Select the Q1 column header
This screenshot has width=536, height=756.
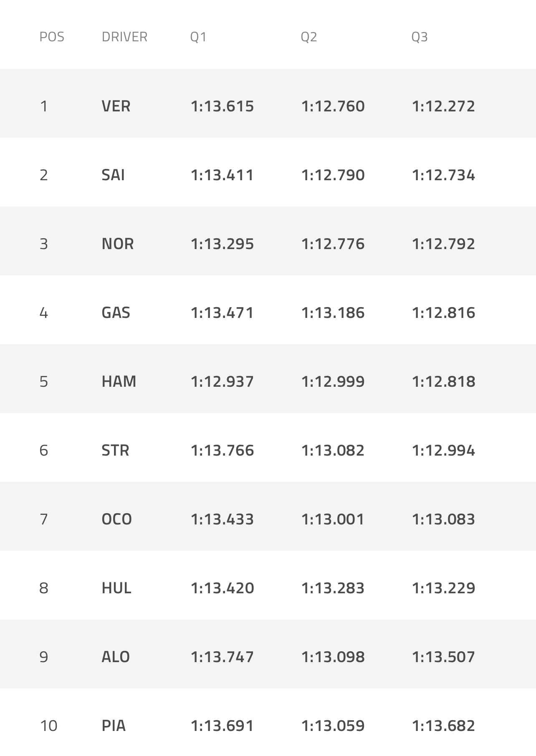coord(198,37)
